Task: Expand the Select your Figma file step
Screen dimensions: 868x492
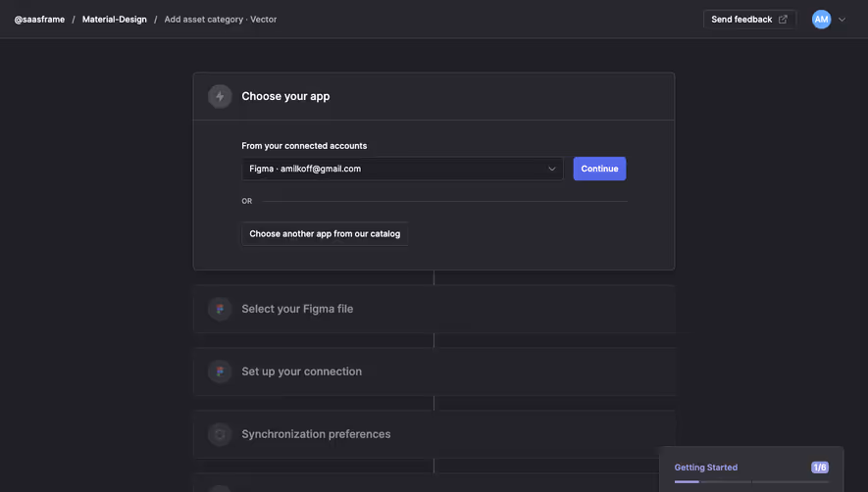Action: click(434, 309)
